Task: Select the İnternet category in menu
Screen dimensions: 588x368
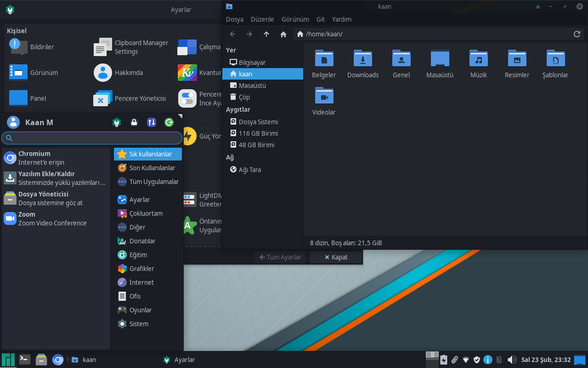Action: 141,282
